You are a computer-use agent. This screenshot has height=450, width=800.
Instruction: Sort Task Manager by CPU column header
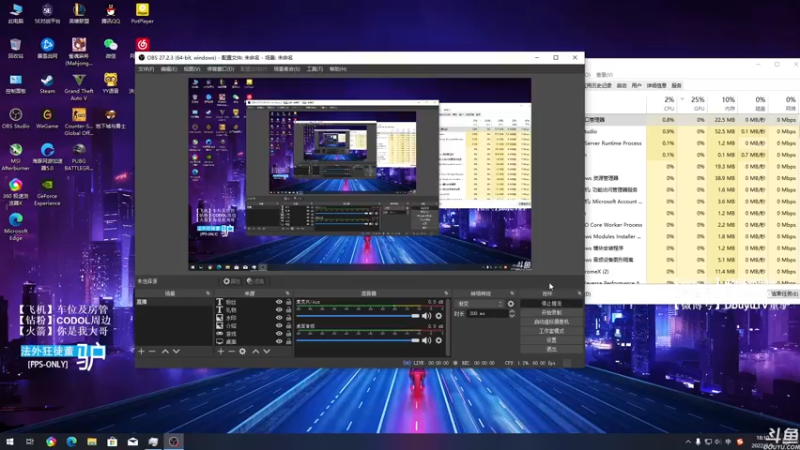coord(662,103)
